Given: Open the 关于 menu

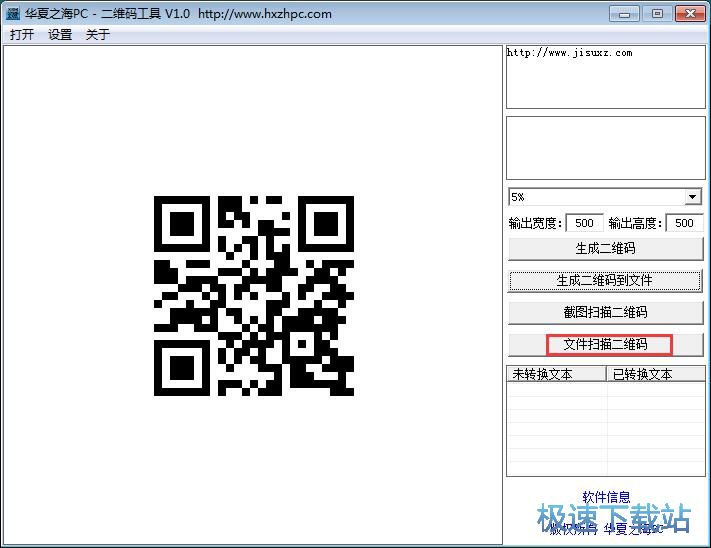Looking at the screenshot, I should coord(97,34).
